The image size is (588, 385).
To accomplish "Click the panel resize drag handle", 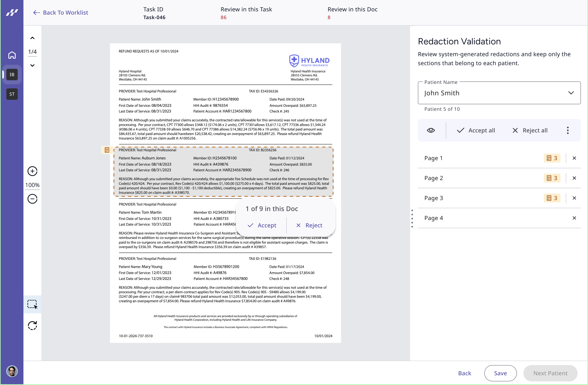I will pyautogui.click(x=412, y=219).
